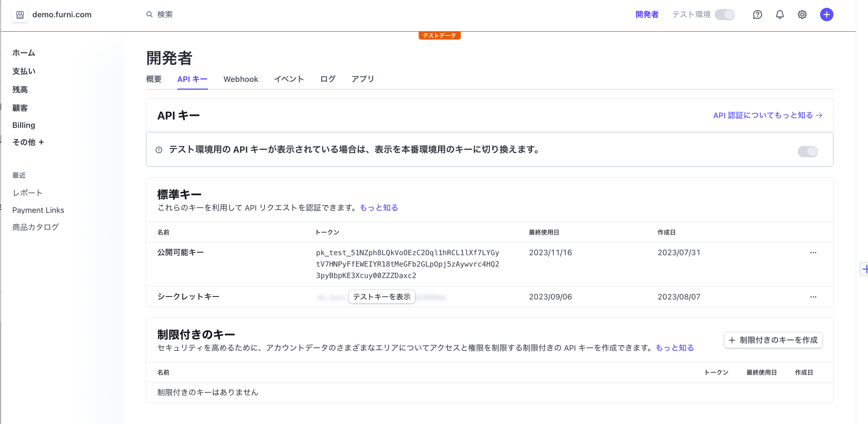Open settings with the gear icon
This screenshot has width=868, height=424.
802,14
